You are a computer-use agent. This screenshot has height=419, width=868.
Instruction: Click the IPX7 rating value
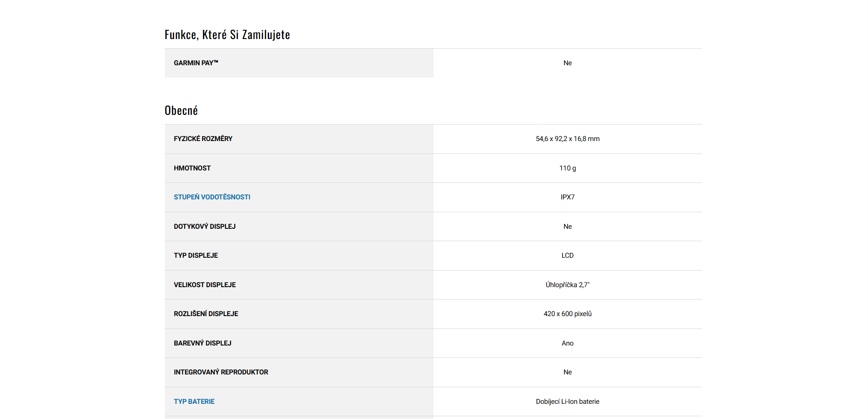point(567,197)
